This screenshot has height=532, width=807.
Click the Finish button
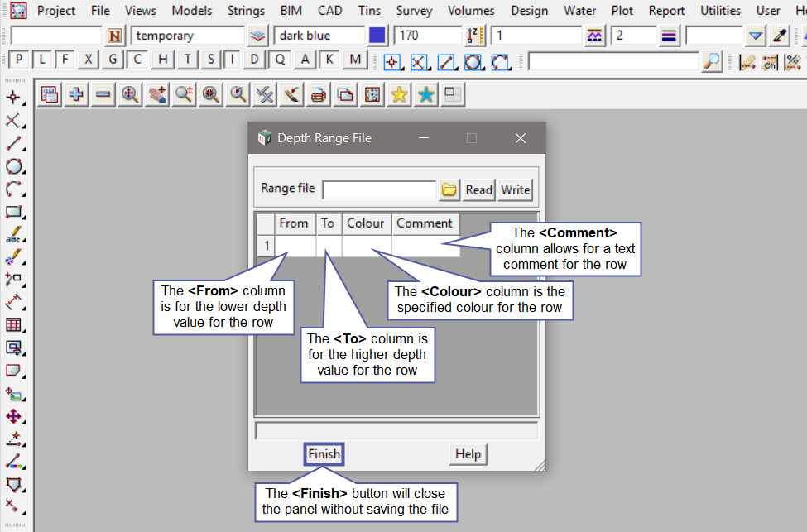(324, 454)
